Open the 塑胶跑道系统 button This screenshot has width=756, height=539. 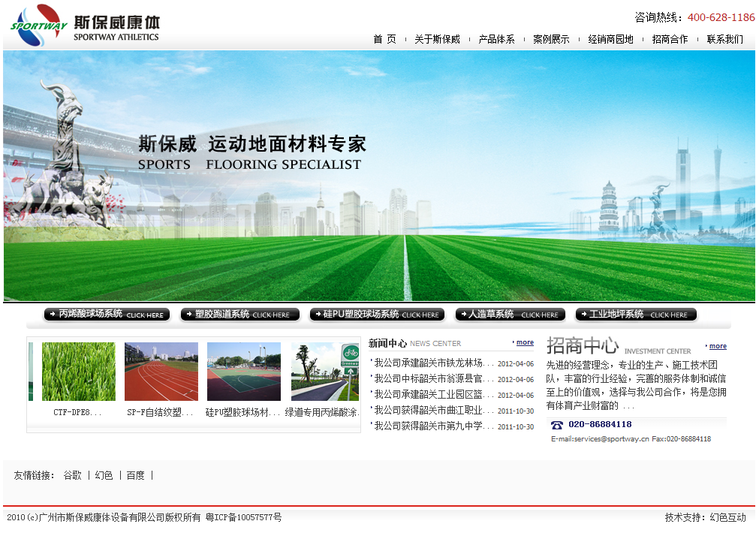240,315
